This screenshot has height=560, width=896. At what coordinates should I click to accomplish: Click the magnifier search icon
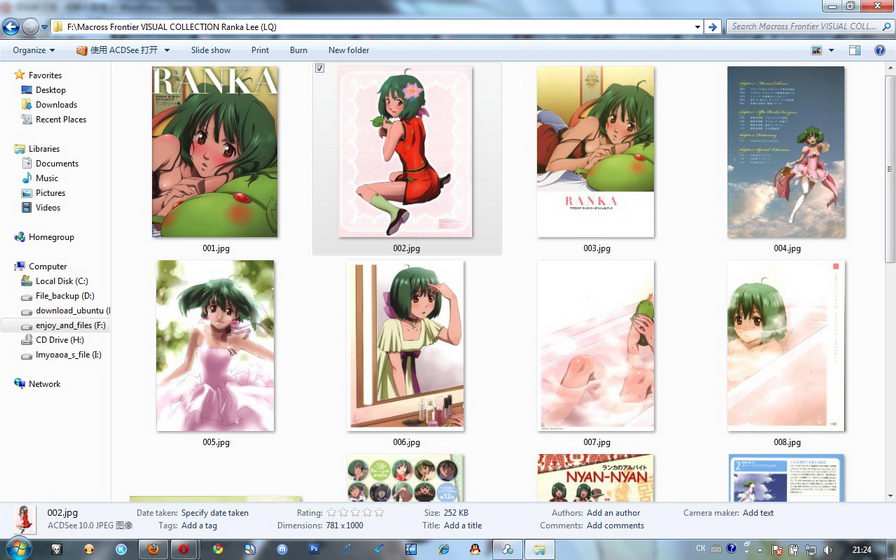click(x=886, y=26)
